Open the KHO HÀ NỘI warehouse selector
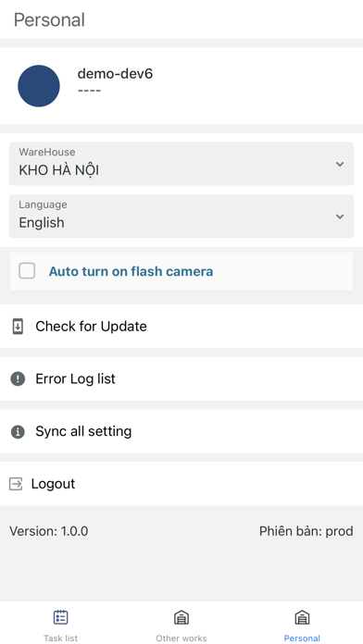The width and height of the screenshot is (363, 644). (181, 164)
